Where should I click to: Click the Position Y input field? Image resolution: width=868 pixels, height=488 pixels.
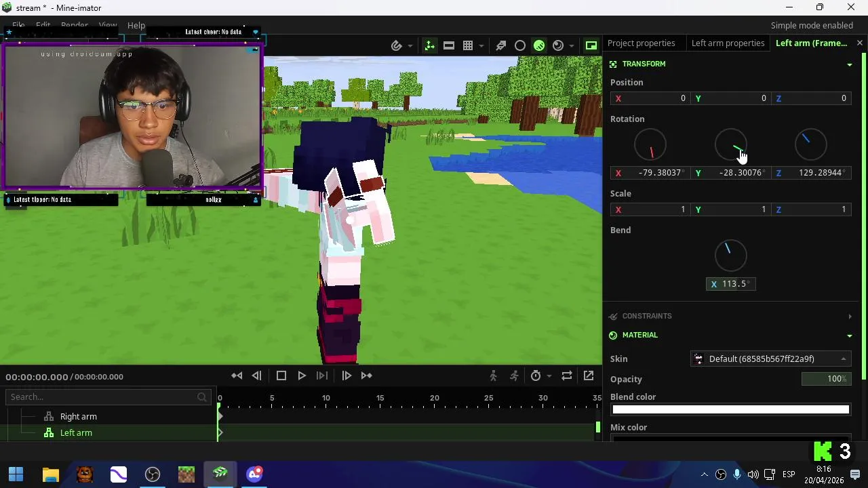(x=730, y=98)
